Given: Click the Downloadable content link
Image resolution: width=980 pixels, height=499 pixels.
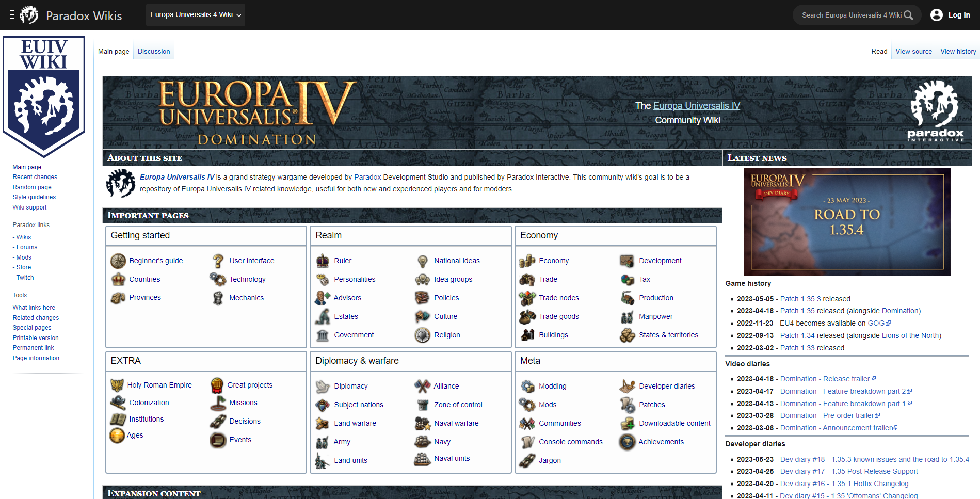Looking at the screenshot, I should (674, 423).
